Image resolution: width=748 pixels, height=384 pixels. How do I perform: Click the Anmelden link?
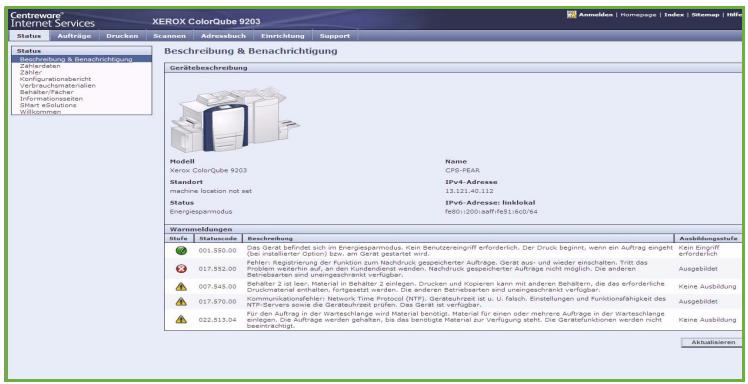596,15
